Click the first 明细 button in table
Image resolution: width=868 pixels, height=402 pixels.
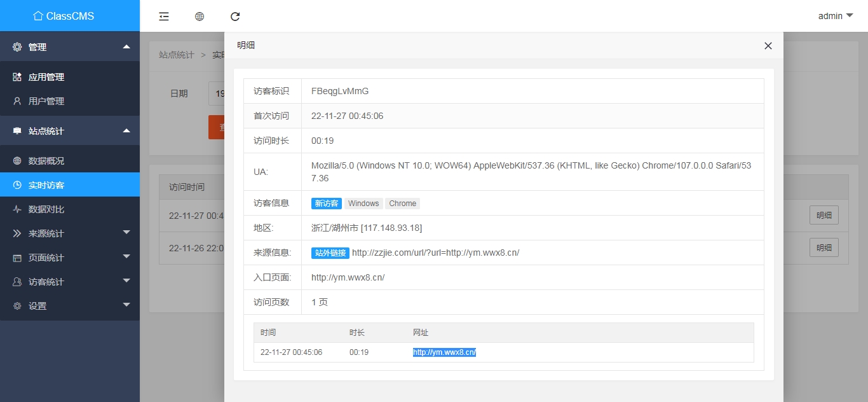[x=824, y=216]
